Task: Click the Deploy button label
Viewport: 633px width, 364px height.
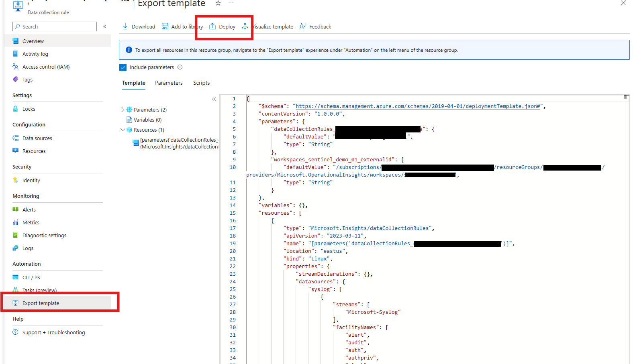Action: [227, 27]
